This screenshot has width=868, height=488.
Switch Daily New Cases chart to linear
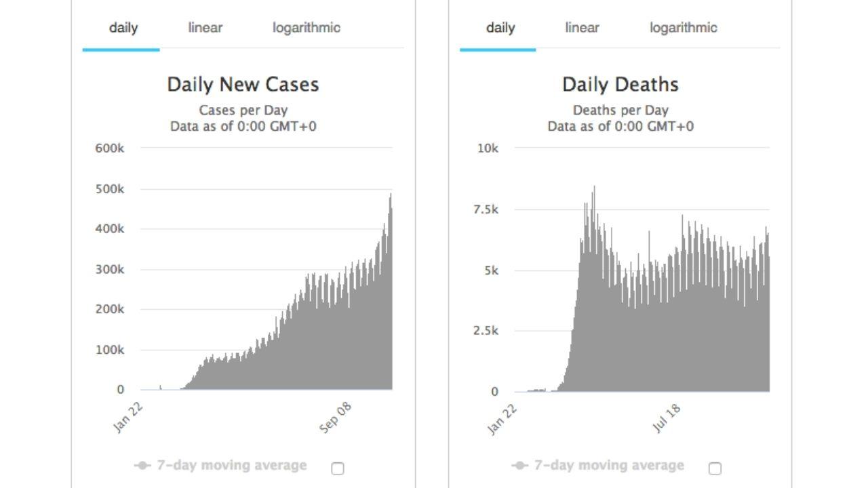coord(205,28)
